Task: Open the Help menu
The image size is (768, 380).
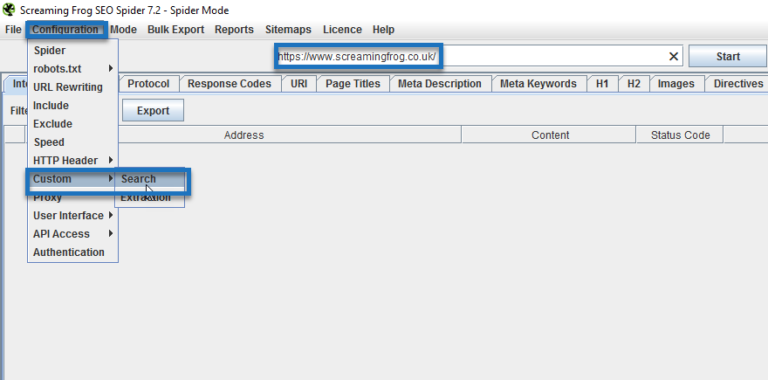Action: [384, 29]
